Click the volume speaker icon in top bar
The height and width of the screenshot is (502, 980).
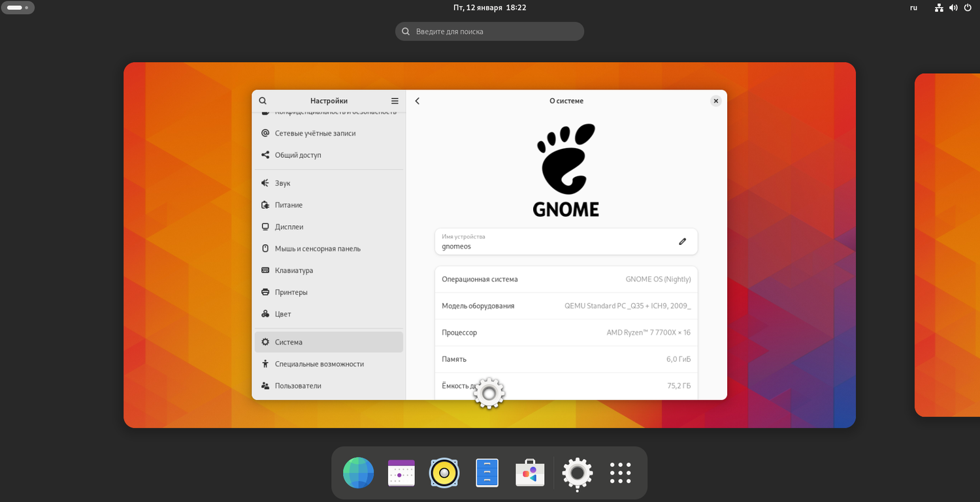point(953,8)
